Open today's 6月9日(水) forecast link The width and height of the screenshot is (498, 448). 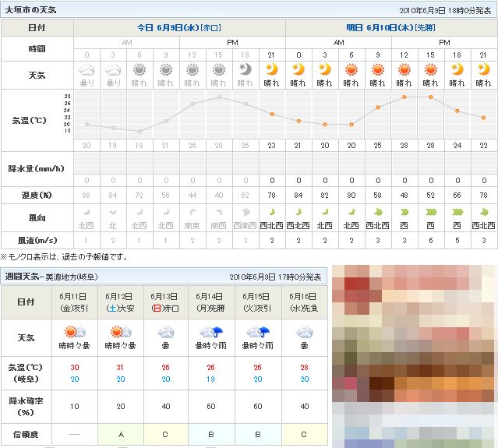pos(179,27)
